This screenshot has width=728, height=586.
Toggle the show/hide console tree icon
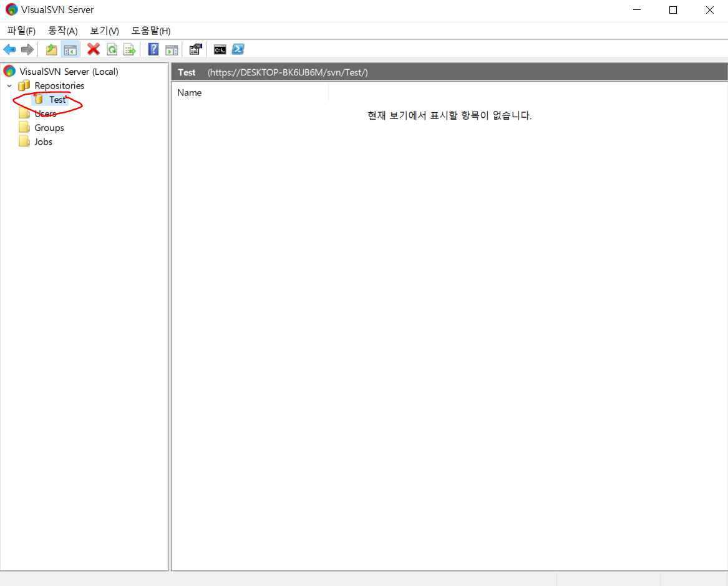70,49
